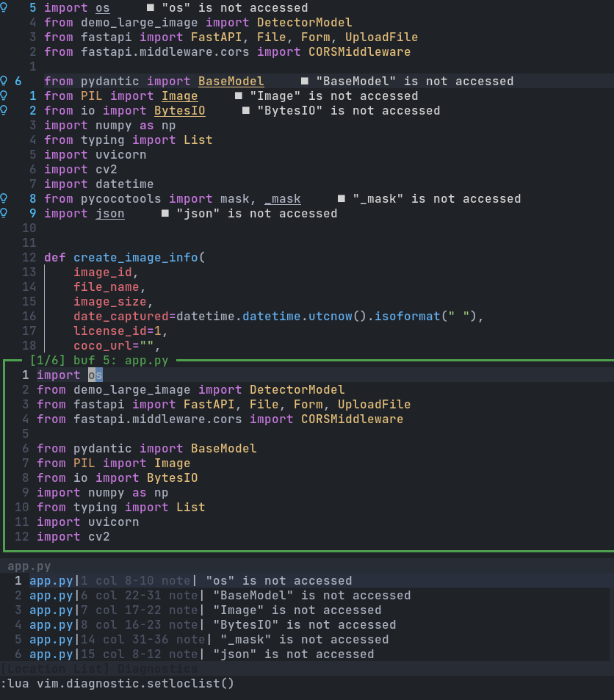
Task: Click the '[1/6] buf 5: app.py' preview title
Action: click(99, 360)
